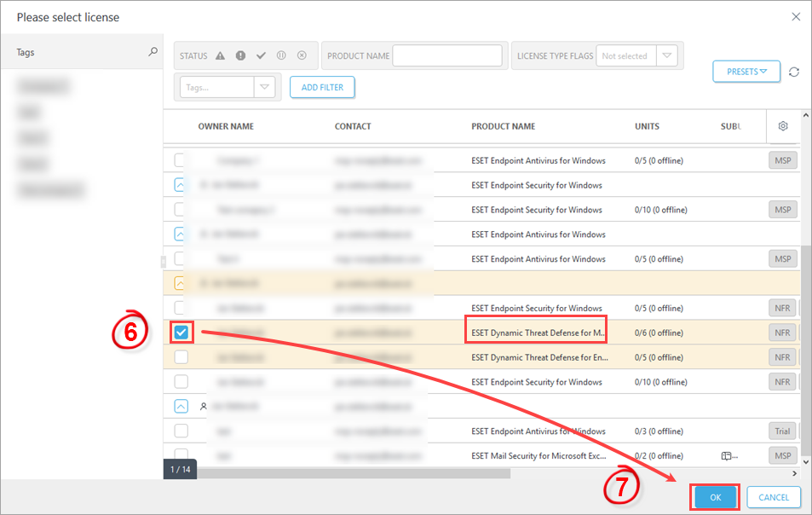Click the Tags panel heading

coord(26,52)
